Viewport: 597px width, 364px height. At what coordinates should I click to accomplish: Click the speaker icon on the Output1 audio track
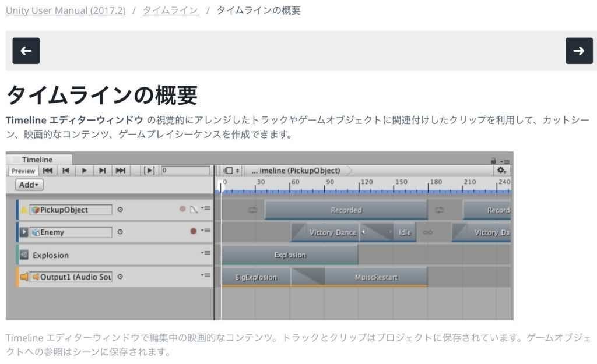24,276
